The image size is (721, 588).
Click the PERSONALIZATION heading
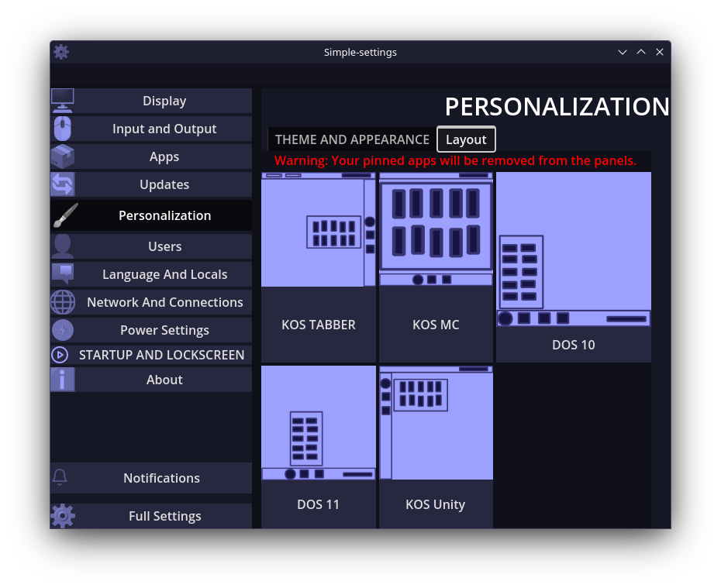[557, 107]
